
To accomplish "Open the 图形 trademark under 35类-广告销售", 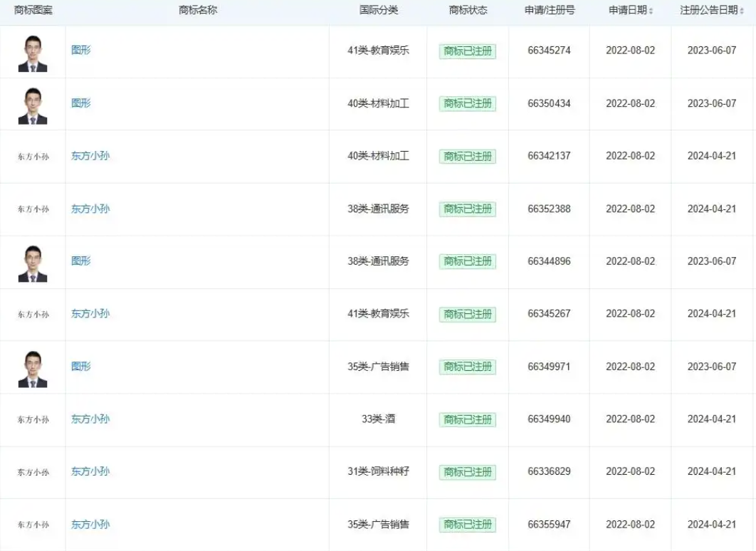I will click(80, 367).
